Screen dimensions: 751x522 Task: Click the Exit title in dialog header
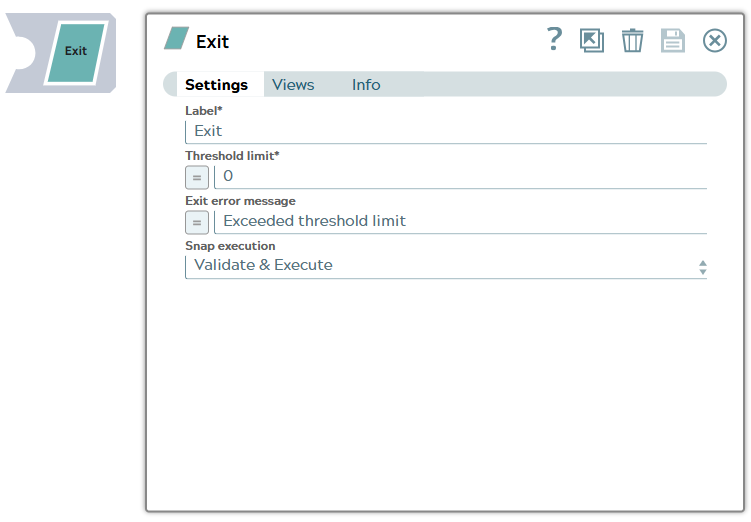213,41
